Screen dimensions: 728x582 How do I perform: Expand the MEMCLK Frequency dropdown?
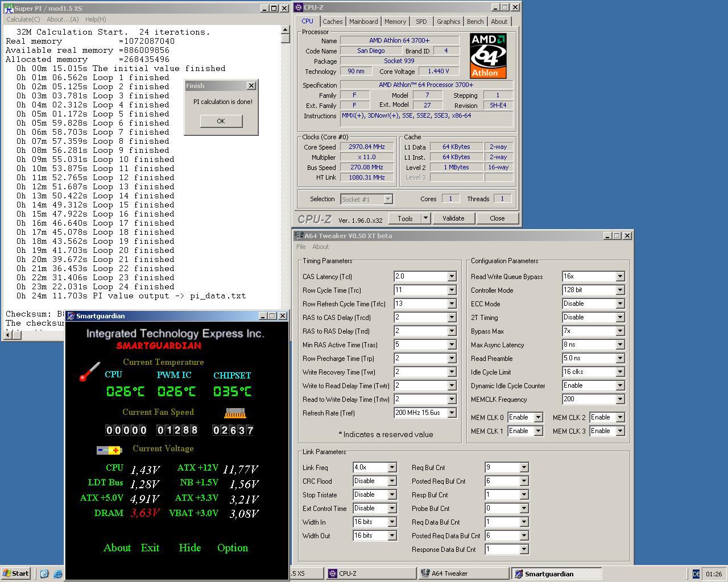point(620,400)
